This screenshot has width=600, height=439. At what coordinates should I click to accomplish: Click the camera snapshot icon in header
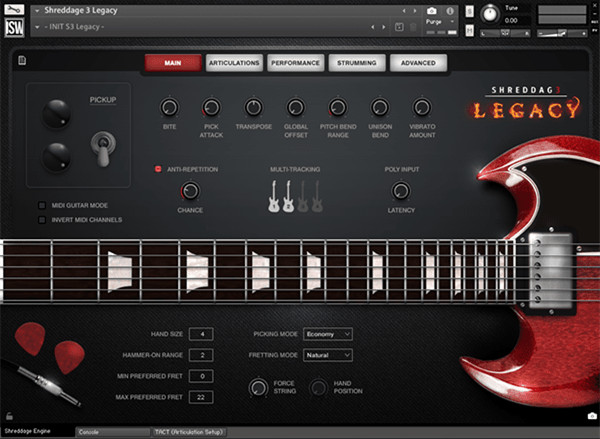coord(431,9)
